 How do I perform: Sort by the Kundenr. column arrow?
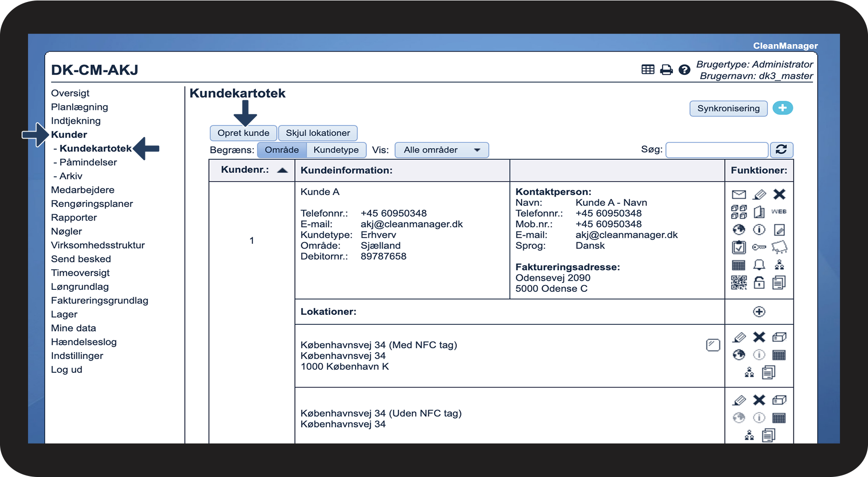point(282,170)
